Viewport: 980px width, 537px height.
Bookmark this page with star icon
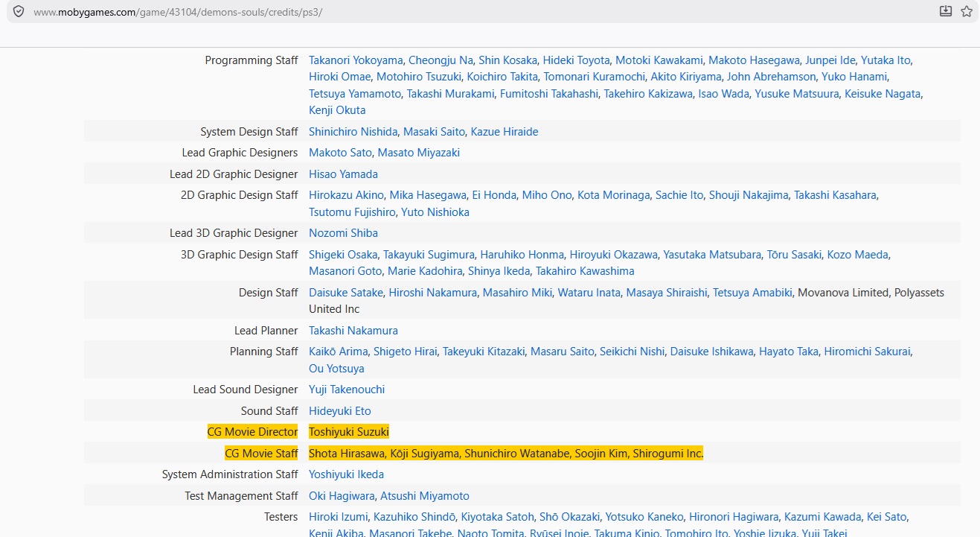[966, 11]
